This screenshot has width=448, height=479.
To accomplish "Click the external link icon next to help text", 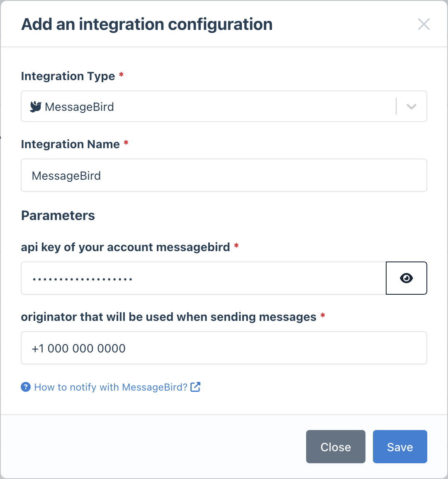I will pos(195,387).
